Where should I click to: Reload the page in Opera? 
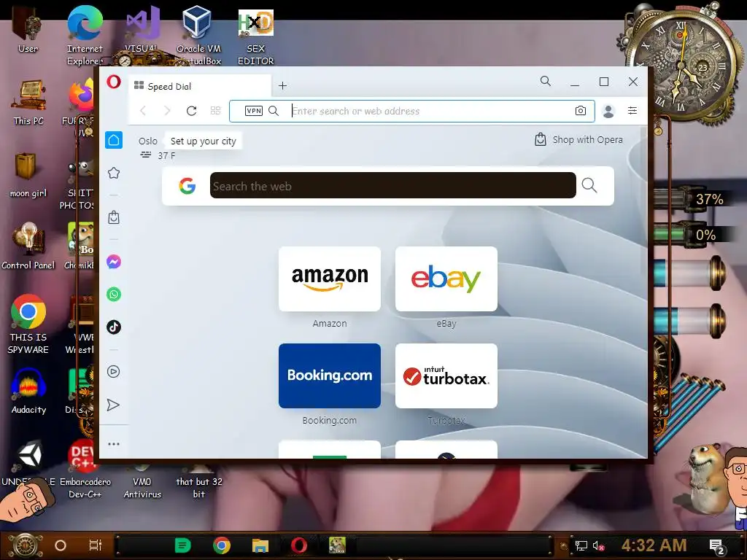click(192, 111)
